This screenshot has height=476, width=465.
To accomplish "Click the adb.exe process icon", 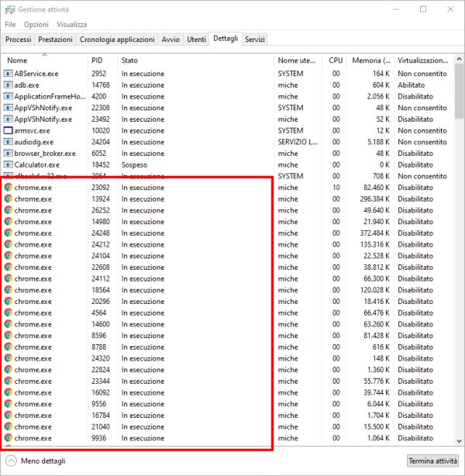I will 9,85.
